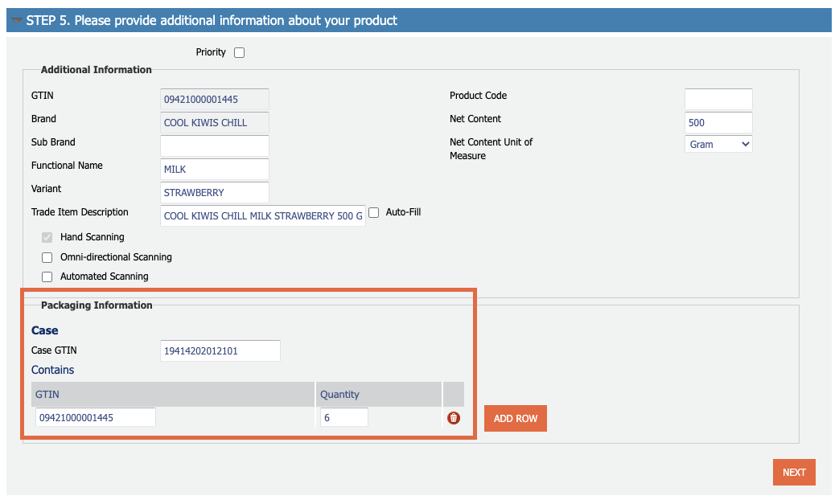839x504 pixels.
Task: Open the Net Content Unit dropdown
Action: pyautogui.click(x=718, y=145)
